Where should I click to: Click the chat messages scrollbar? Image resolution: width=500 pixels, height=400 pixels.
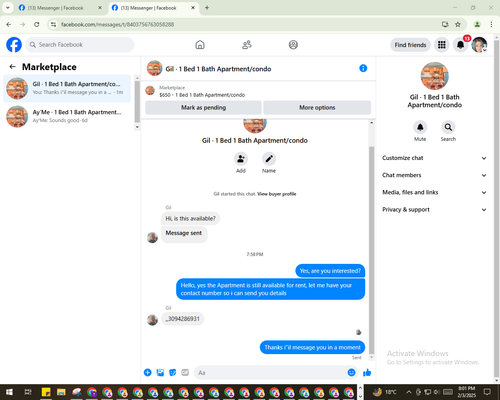372,250
